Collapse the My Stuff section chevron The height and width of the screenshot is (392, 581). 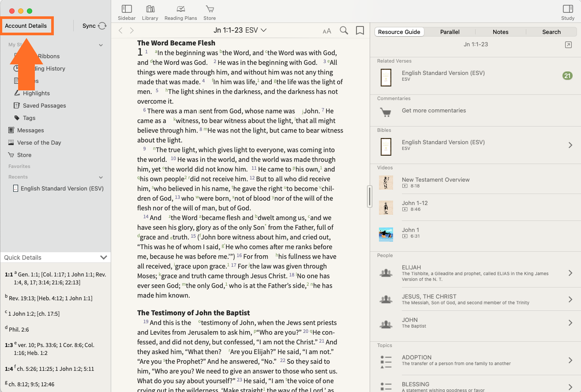pos(101,45)
